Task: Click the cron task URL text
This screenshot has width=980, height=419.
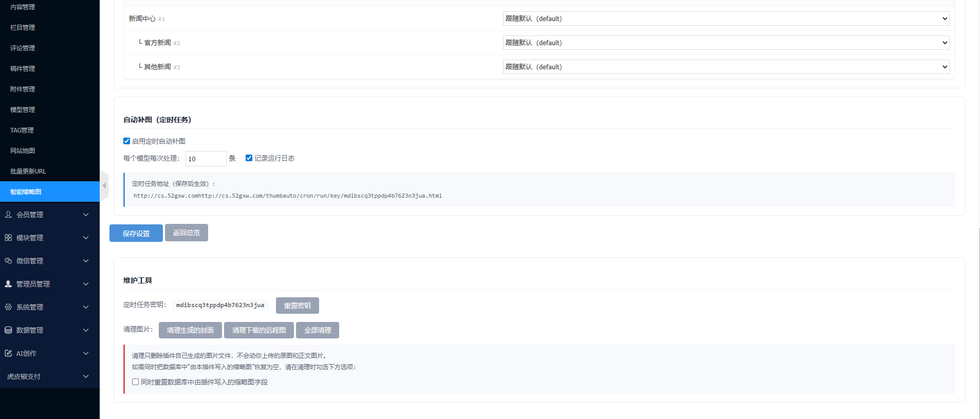Action: click(x=288, y=196)
